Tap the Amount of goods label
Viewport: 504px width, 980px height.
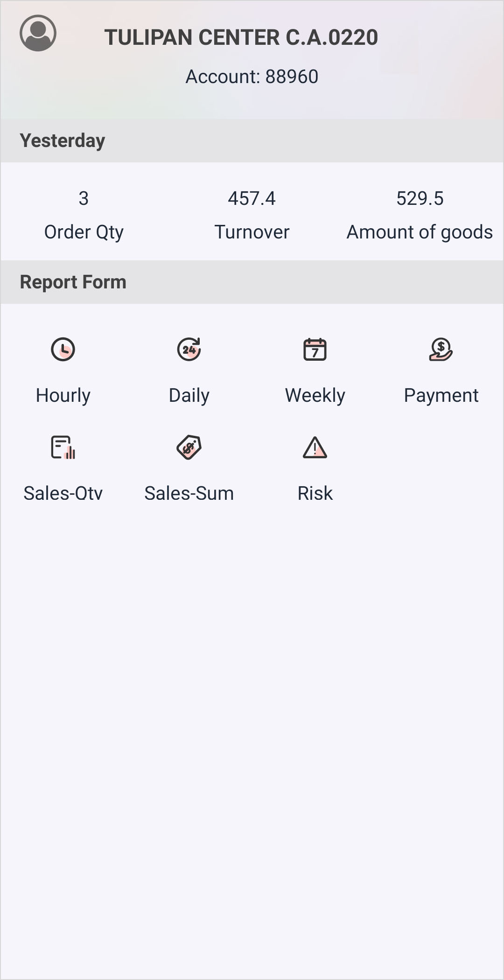[420, 232]
